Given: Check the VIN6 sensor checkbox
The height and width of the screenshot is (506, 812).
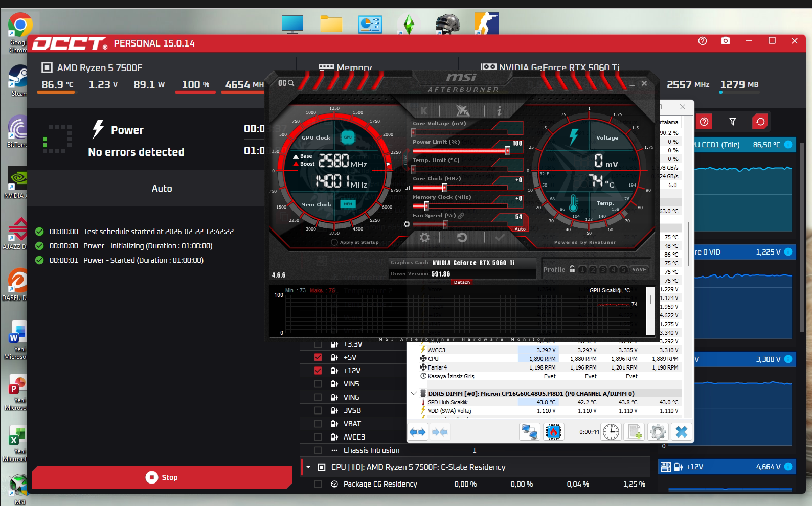Looking at the screenshot, I should (318, 397).
